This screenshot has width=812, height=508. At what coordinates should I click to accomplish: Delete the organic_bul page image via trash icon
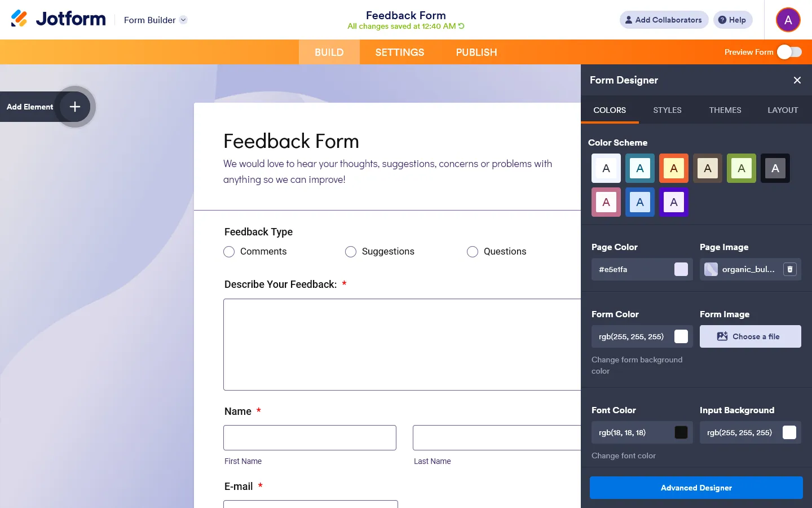tap(789, 269)
